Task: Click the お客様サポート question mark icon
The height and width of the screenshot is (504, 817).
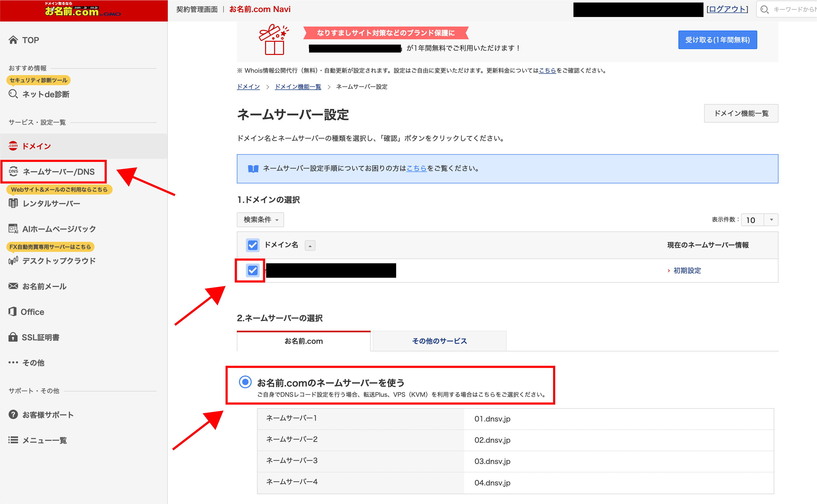Action: pos(13,415)
